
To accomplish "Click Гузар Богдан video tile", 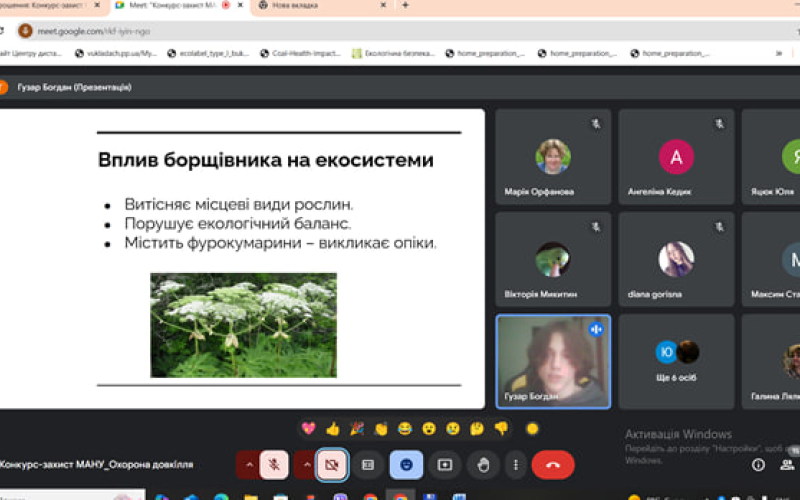I will [553, 361].
